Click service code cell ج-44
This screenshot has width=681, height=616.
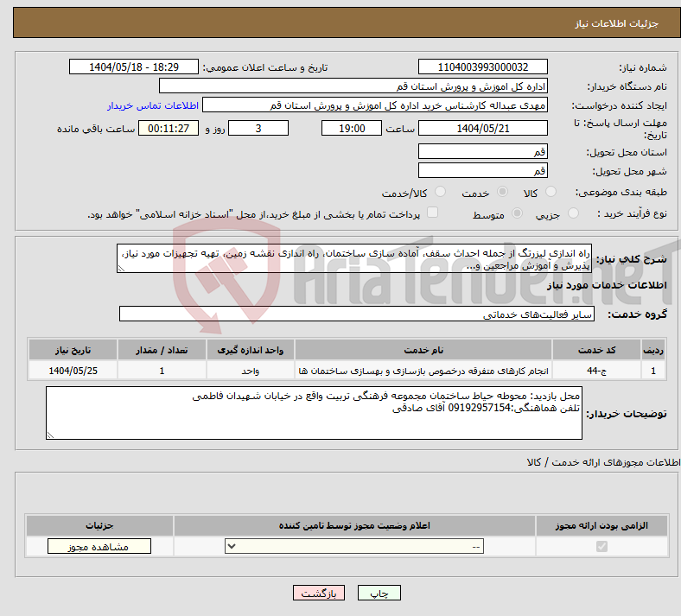pos(597,371)
